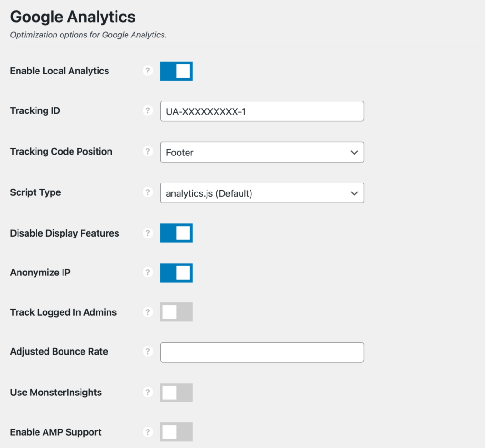Screen dimensions: 485x448
Task: Turn off the Enable Local Analytics toggle
Action: tap(176, 71)
